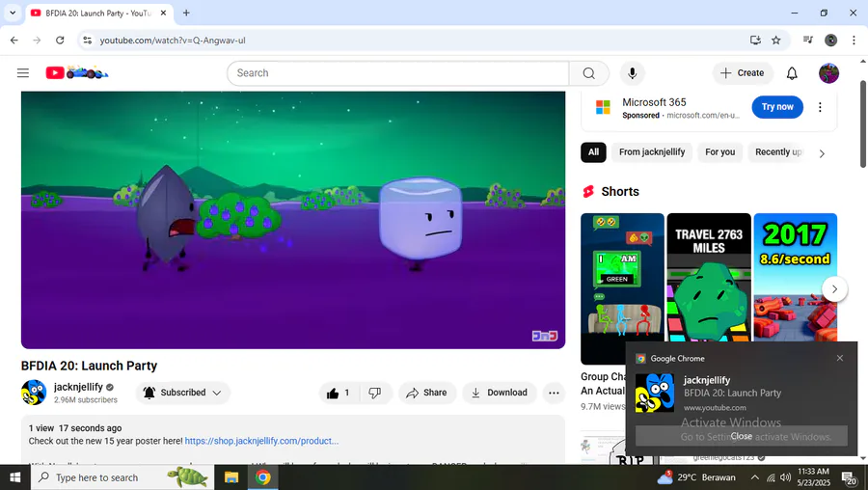Select the From jacknjellify filter chip
Image resolution: width=868 pixels, height=490 pixels.
(652, 152)
